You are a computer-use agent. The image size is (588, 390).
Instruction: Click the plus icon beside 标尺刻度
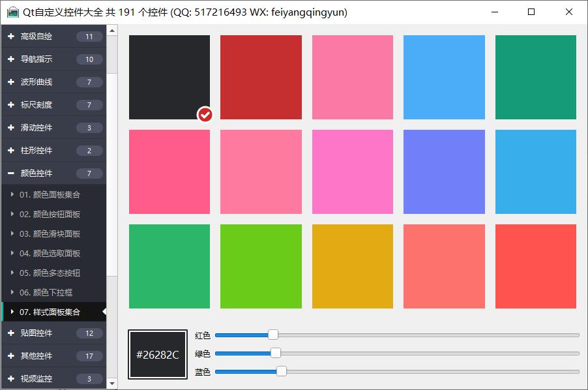click(11, 105)
